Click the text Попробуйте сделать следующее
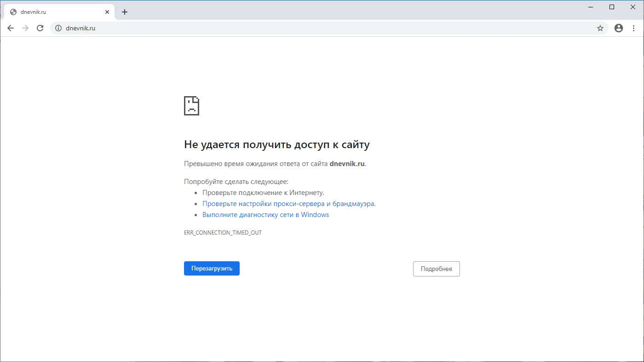 coord(236,182)
